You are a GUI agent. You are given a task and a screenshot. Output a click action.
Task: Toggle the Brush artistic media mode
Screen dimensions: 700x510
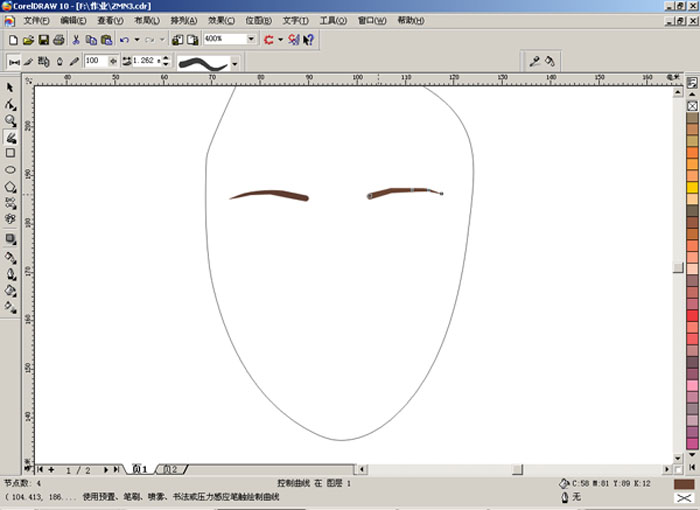29,62
